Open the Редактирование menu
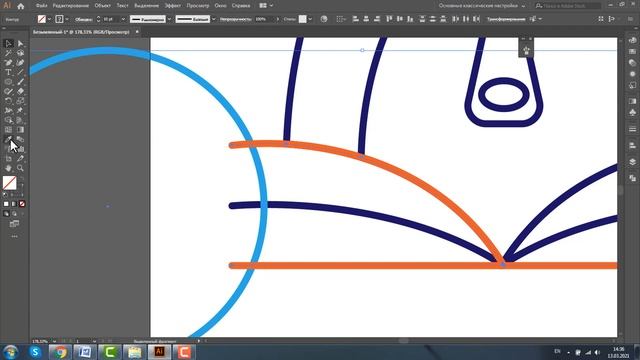640x360 pixels. click(71, 6)
